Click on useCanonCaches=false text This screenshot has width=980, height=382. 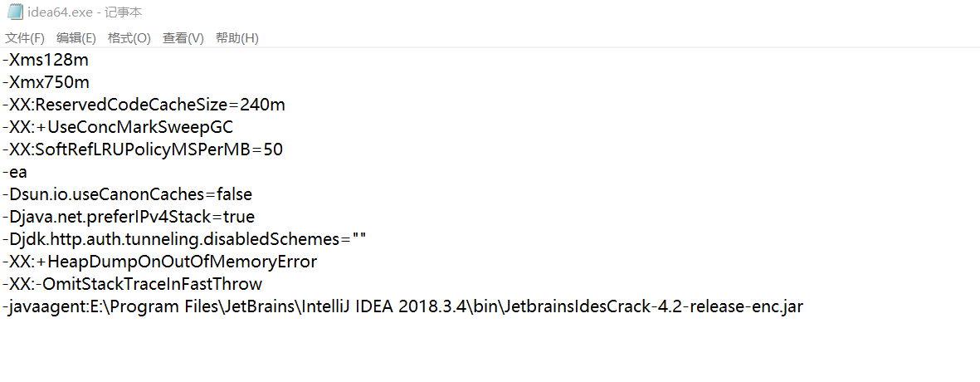(163, 195)
